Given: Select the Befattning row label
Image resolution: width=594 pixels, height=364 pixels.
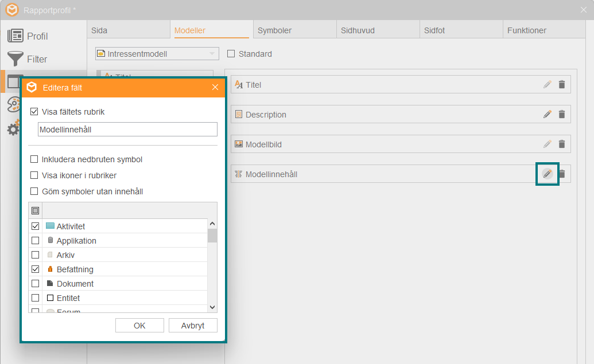Looking at the screenshot, I should (75, 269).
